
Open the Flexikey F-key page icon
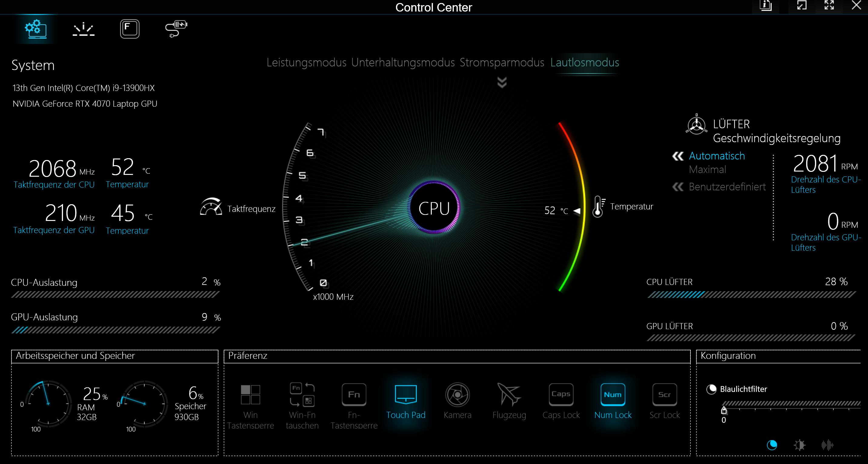pos(130,29)
